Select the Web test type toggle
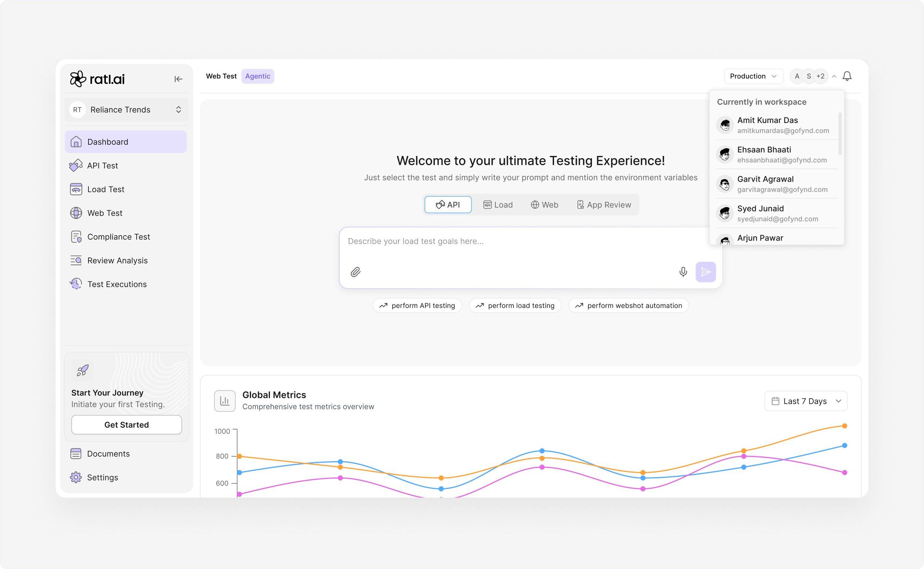The image size is (924, 569). pyautogui.click(x=544, y=205)
